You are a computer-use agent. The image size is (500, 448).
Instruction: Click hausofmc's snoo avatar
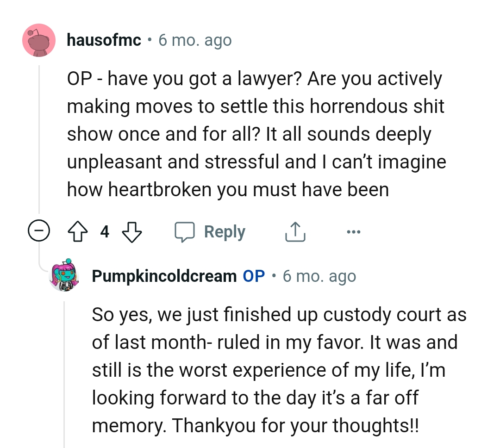[x=39, y=40]
